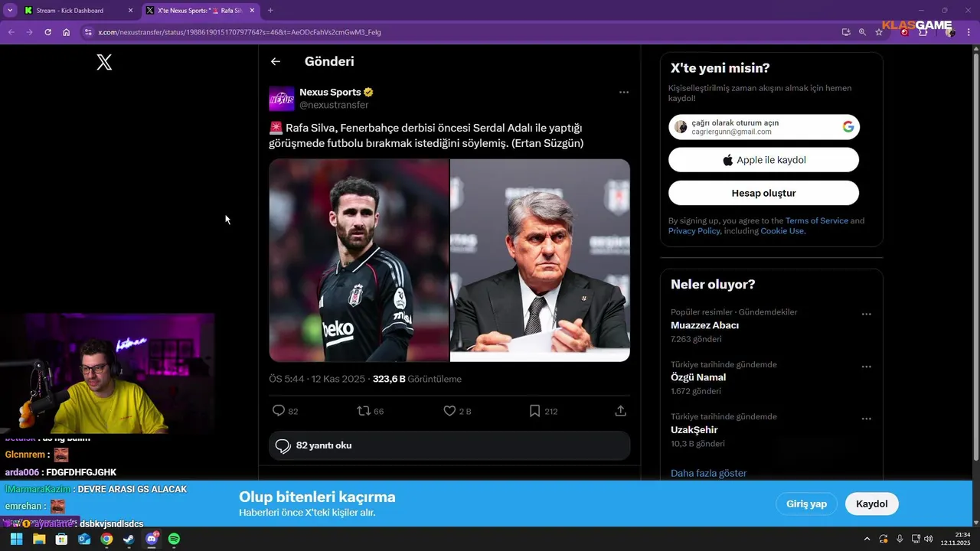Image resolution: width=980 pixels, height=551 pixels.
Task: Click the share icon under the post
Action: [621, 411]
